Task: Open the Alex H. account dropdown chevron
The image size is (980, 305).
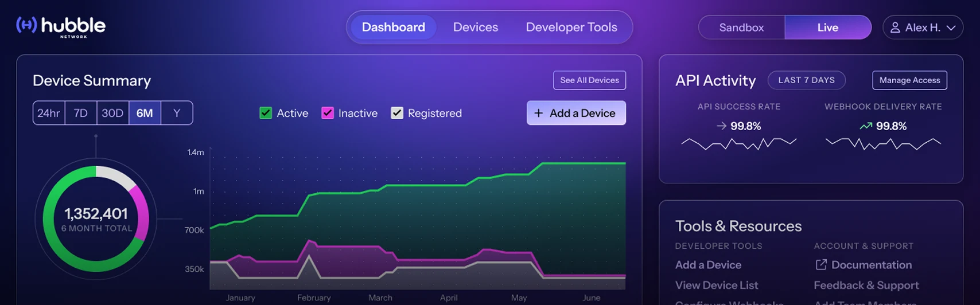Action: [x=951, y=28]
